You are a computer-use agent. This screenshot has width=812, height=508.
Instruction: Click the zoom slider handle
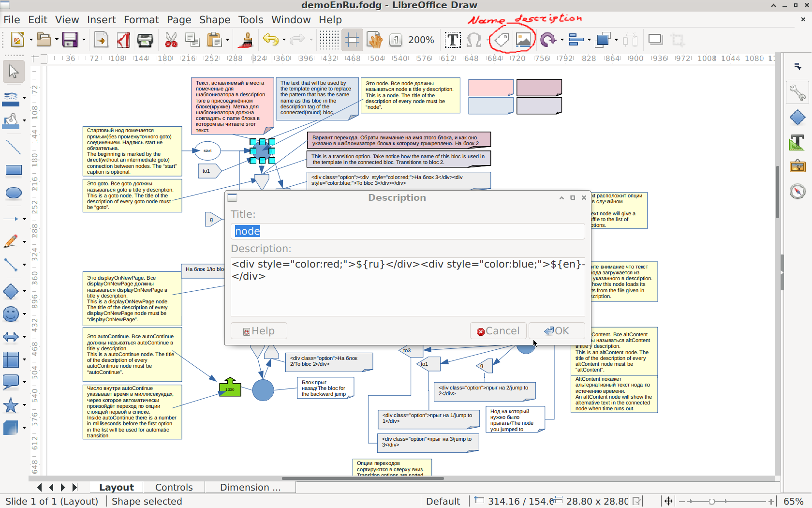[711, 501]
